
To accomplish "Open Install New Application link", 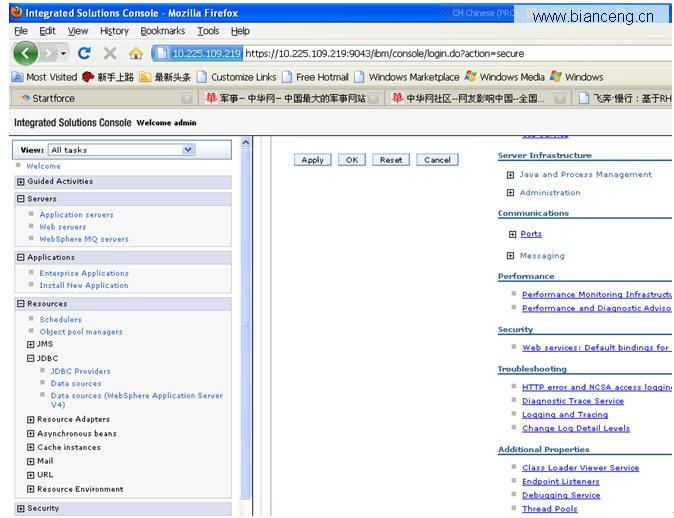I will [83, 285].
